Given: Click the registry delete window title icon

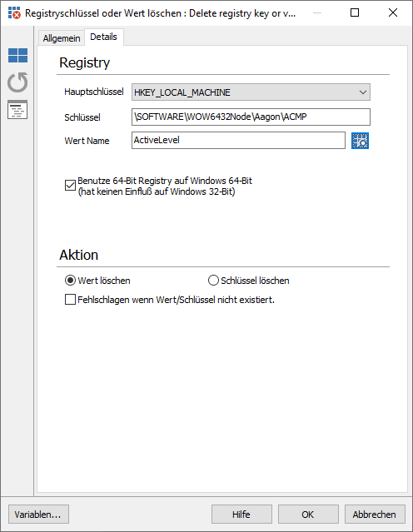Looking at the screenshot, I should [x=14, y=12].
